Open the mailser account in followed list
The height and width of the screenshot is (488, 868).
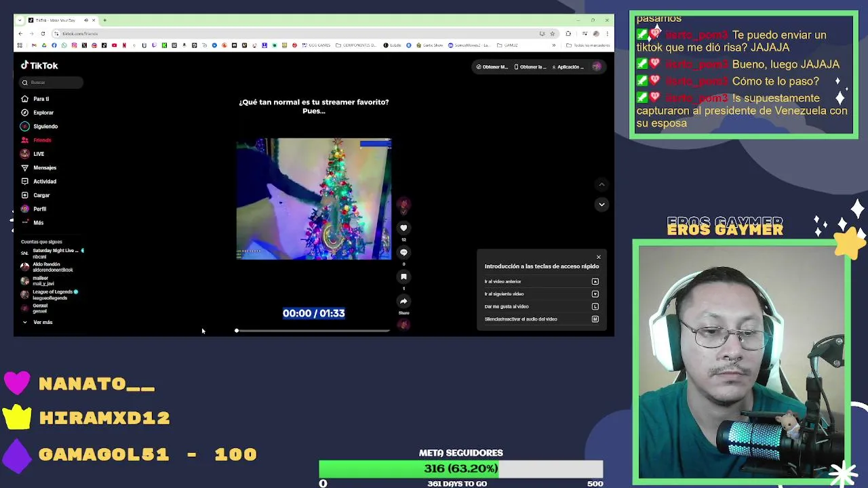tap(37, 281)
